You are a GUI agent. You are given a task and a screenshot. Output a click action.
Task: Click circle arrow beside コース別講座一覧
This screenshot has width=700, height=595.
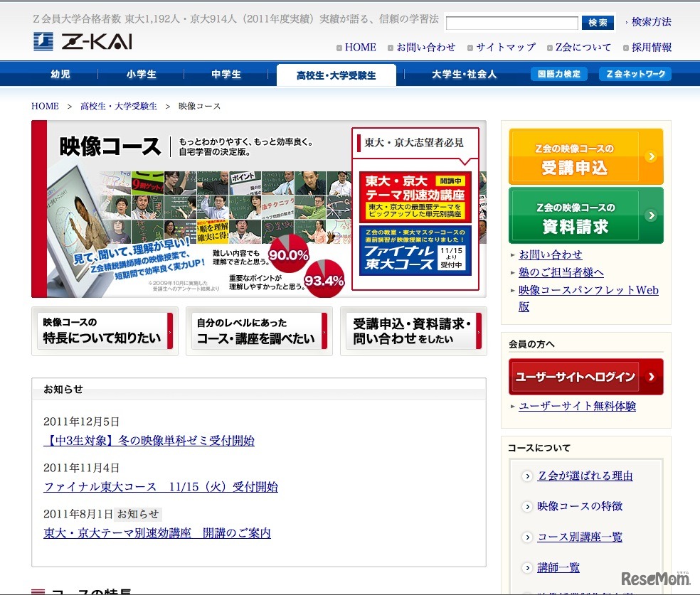pos(527,537)
